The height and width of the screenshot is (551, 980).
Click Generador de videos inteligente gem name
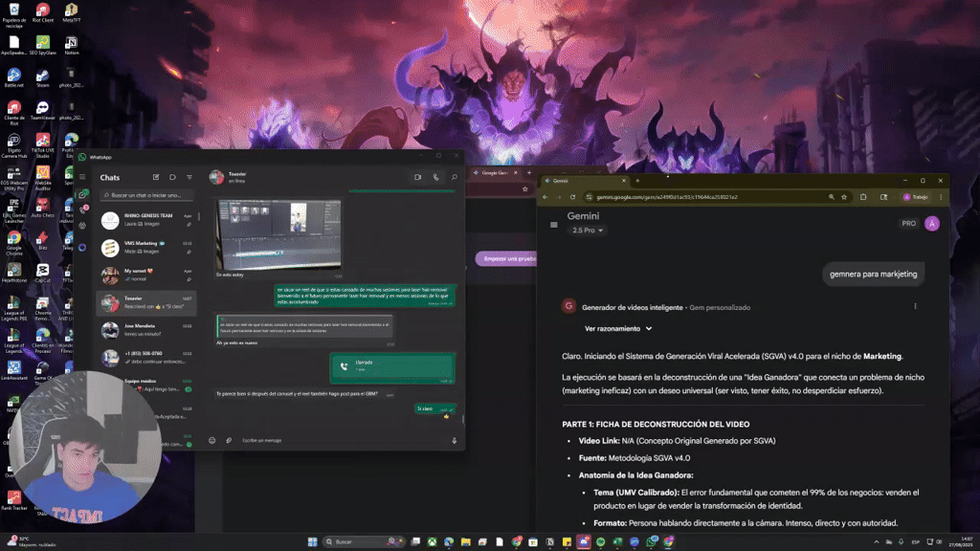coord(632,307)
